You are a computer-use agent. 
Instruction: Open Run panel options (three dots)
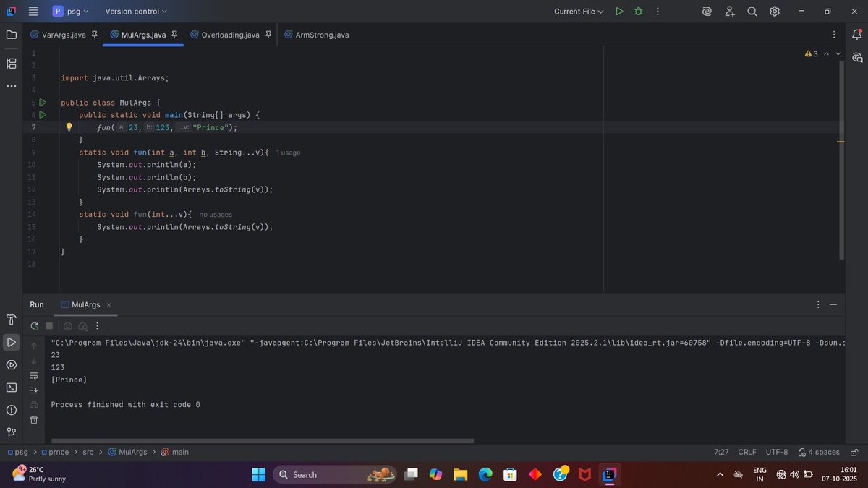(x=818, y=305)
